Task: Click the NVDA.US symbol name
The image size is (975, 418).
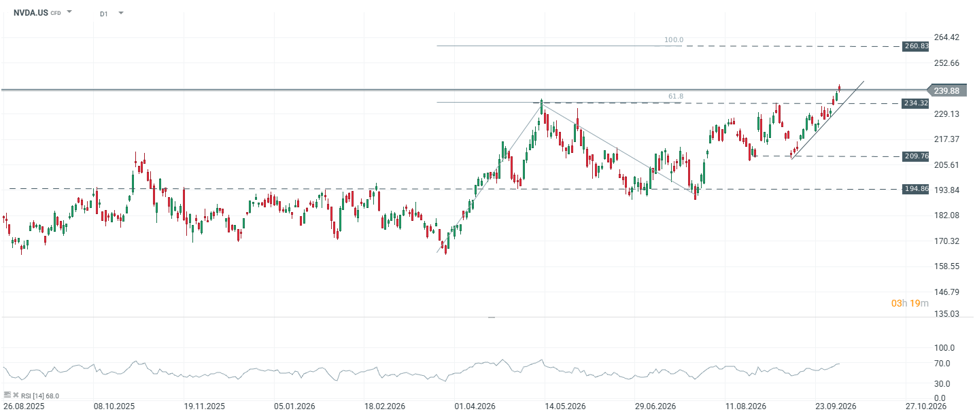Action: click(31, 12)
